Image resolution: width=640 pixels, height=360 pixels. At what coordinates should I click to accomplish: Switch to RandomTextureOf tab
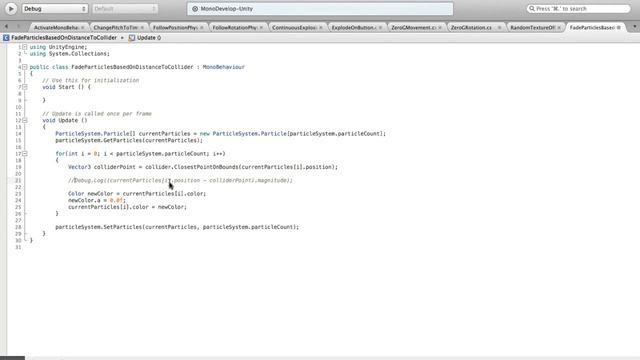[x=532, y=27]
